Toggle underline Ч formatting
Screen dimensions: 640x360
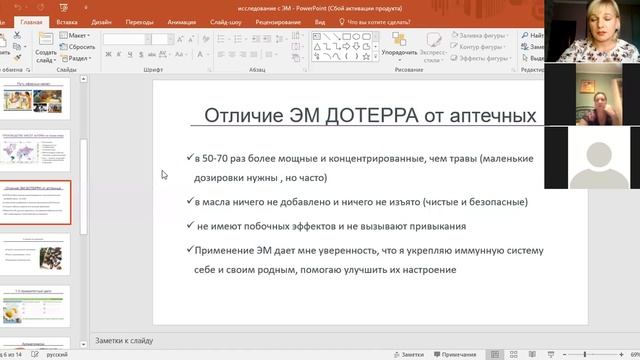coord(130,54)
